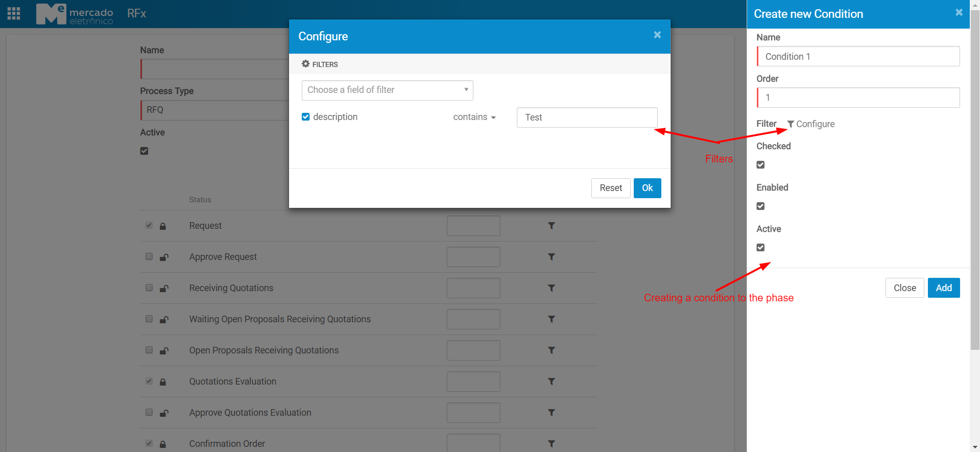Image resolution: width=980 pixels, height=452 pixels.
Task: Click unlock icon on Waiting Open Proposals row
Action: [164, 320]
